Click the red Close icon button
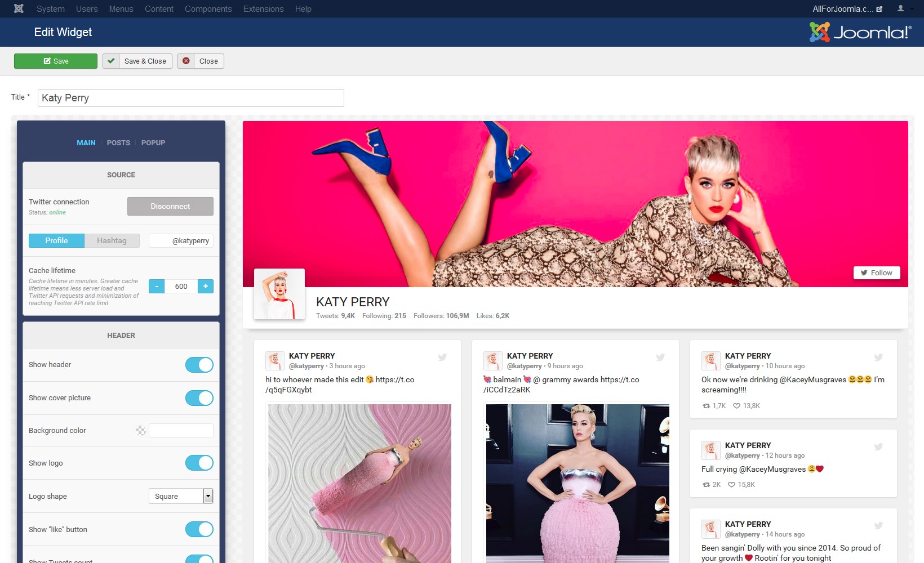 (186, 61)
